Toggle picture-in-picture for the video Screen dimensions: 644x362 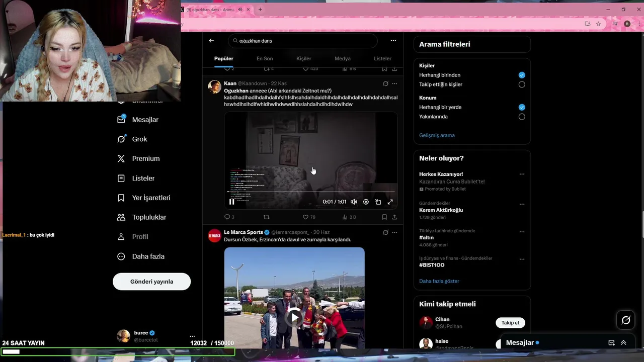click(378, 202)
